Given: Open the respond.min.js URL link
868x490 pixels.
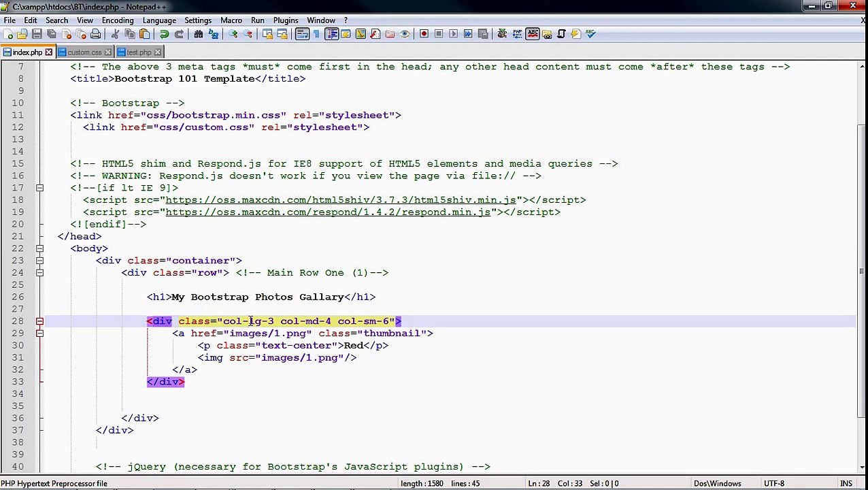Looking at the screenshot, I should (x=328, y=212).
